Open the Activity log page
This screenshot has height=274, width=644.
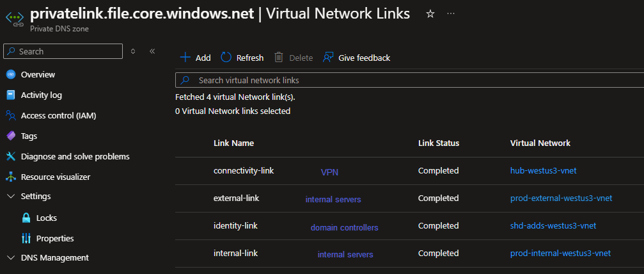pyautogui.click(x=42, y=95)
